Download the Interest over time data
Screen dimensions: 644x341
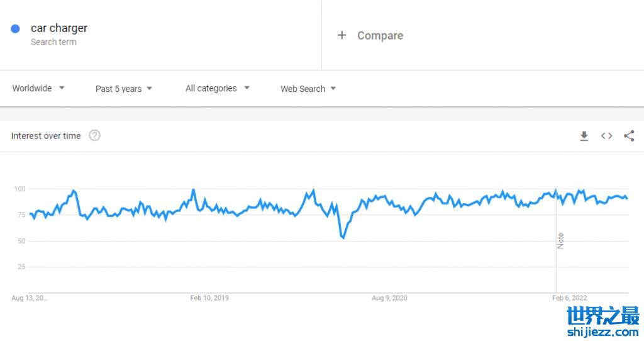584,136
